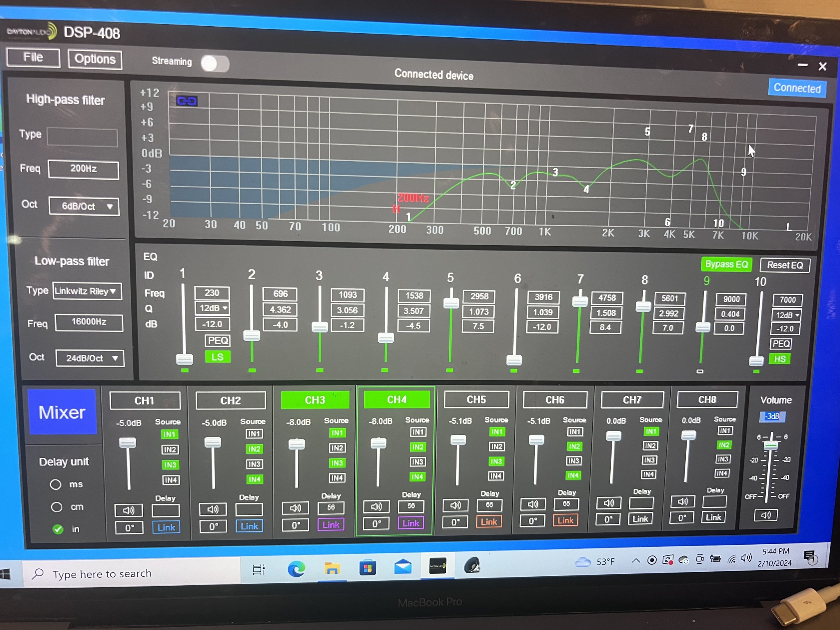Mute the CH2 speaker icon
Image resolution: width=840 pixels, height=630 pixels.
212,509
